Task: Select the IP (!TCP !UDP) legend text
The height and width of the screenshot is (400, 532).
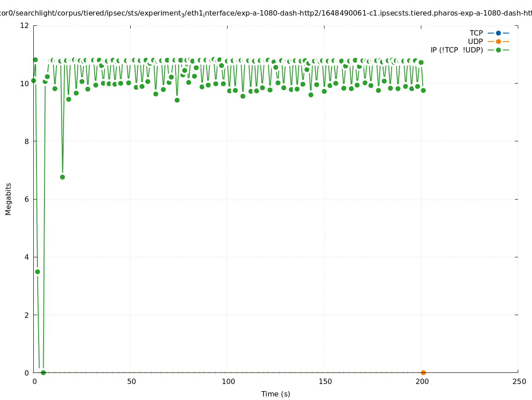Action: click(456, 50)
